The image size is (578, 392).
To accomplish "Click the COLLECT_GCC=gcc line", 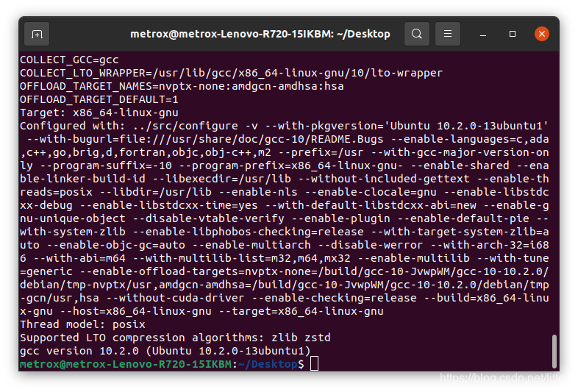I will [x=69, y=60].
